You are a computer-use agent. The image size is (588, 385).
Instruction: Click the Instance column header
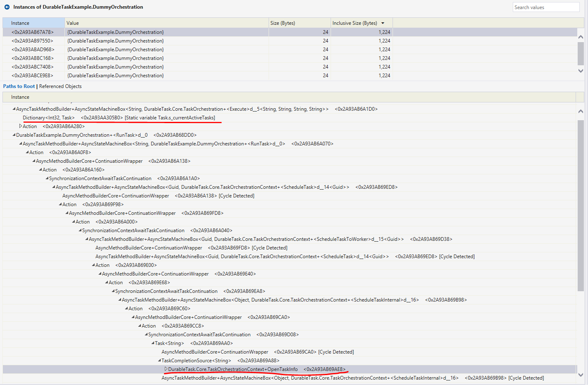coord(20,23)
